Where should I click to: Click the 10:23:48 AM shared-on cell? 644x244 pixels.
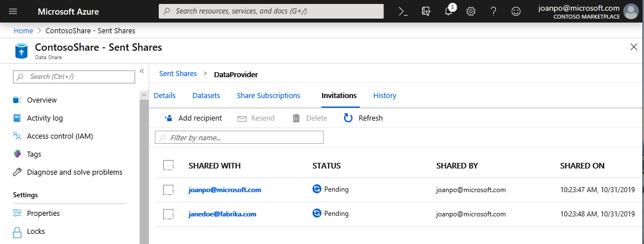(597, 214)
